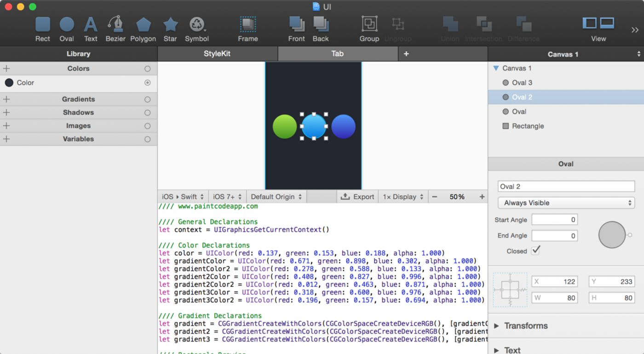Open the Always Visible dropdown
The image size is (644, 354).
pyautogui.click(x=566, y=203)
